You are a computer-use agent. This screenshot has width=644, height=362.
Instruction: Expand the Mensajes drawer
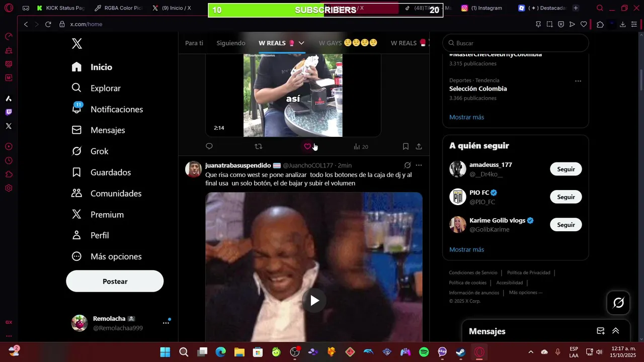click(615, 331)
